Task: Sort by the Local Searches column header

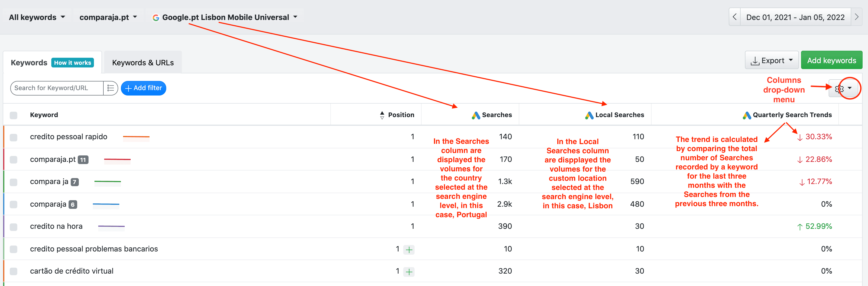Action: pyautogui.click(x=619, y=115)
